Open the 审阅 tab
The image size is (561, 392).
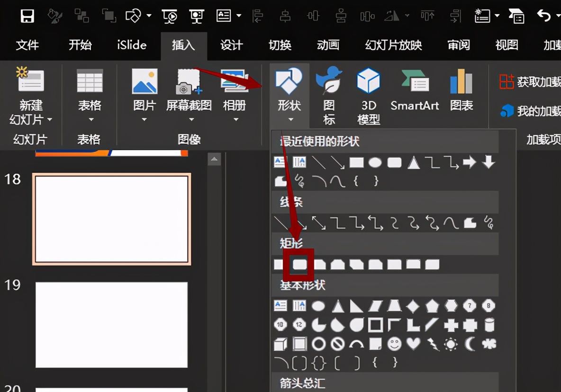tap(459, 45)
